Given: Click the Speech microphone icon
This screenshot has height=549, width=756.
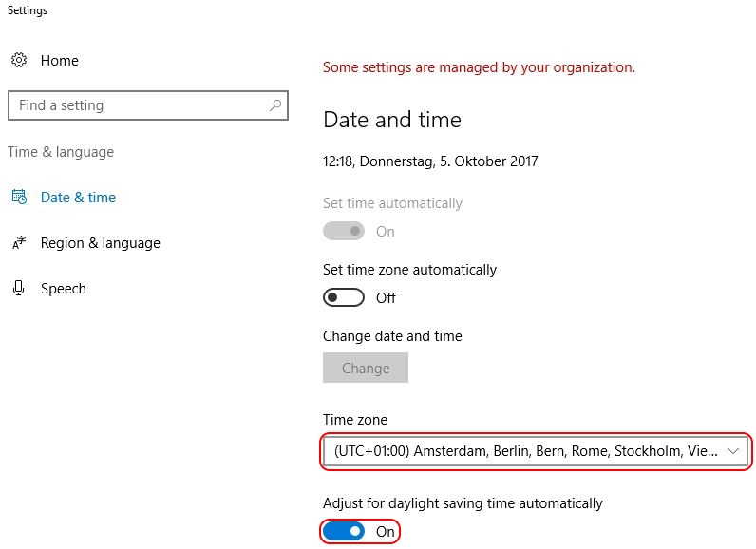Looking at the screenshot, I should pyautogui.click(x=18, y=288).
